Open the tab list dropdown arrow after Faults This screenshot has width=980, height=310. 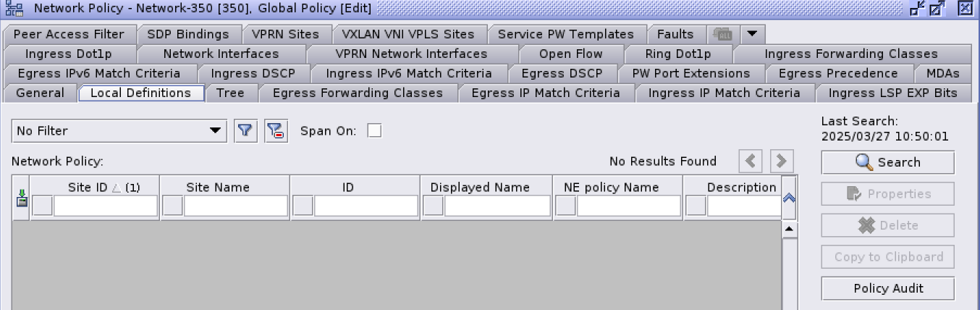(751, 34)
